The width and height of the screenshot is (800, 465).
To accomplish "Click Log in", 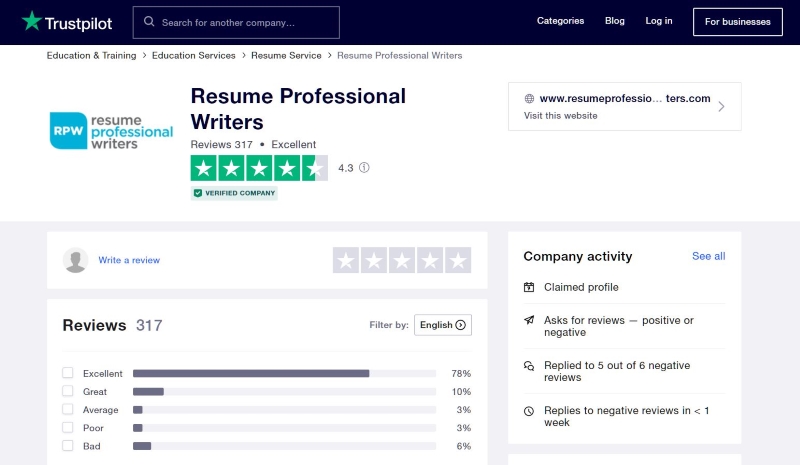I will pos(659,21).
